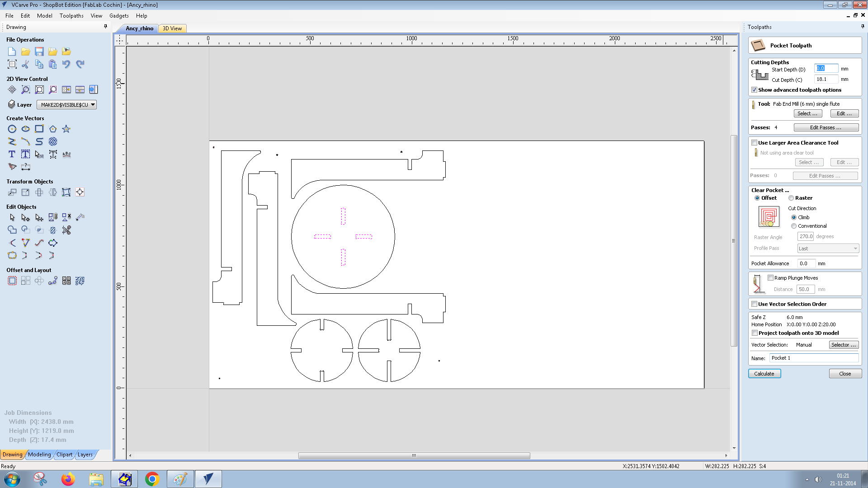
Task: Click the Start Depth input field
Action: 826,69
